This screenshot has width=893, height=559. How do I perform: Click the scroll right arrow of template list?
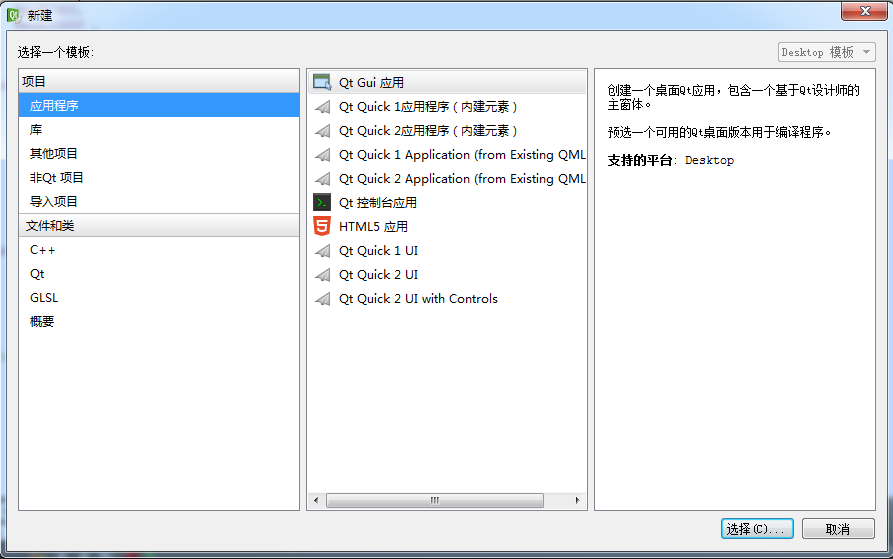pos(577,500)
